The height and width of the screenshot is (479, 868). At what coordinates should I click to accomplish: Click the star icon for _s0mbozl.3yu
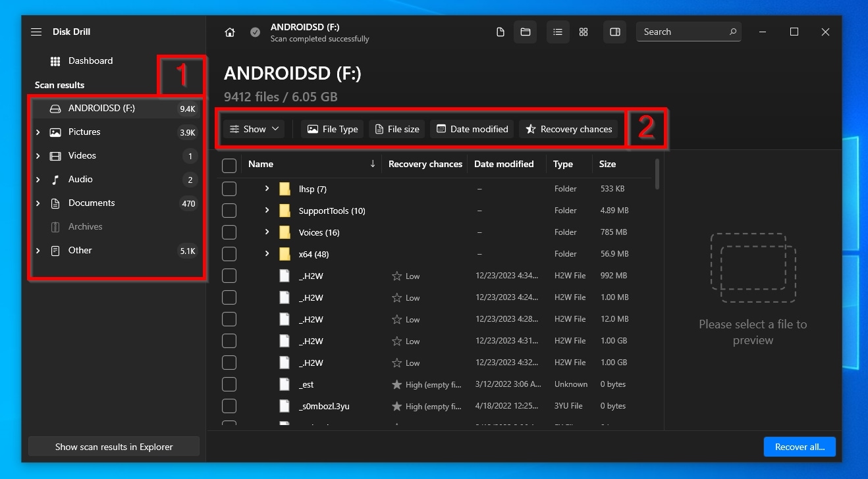point(396,406)
